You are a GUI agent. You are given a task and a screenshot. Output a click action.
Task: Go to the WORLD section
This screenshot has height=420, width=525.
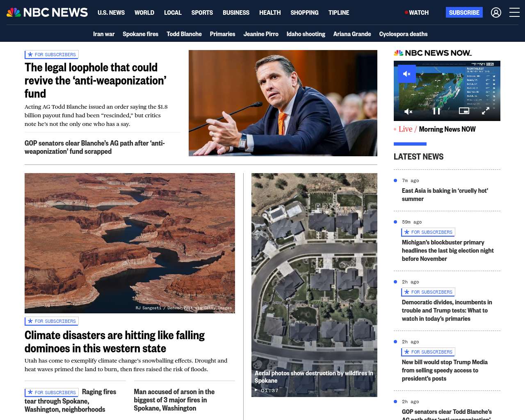point(144,13)
